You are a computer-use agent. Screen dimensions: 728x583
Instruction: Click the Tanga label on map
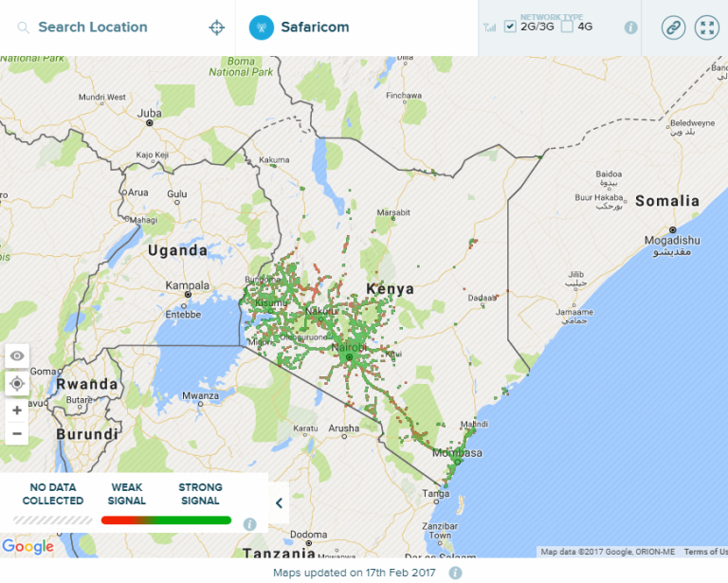[435, 493]
